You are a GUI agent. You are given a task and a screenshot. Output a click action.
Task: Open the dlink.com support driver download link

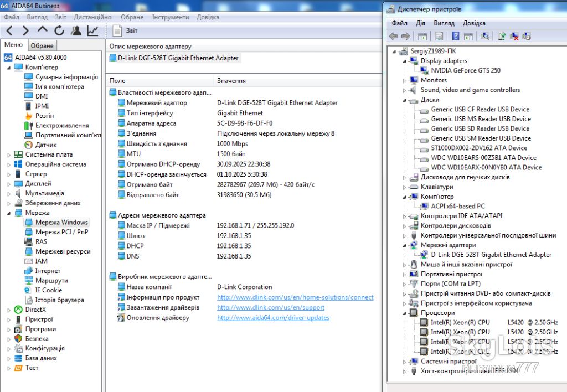point(270,307)
